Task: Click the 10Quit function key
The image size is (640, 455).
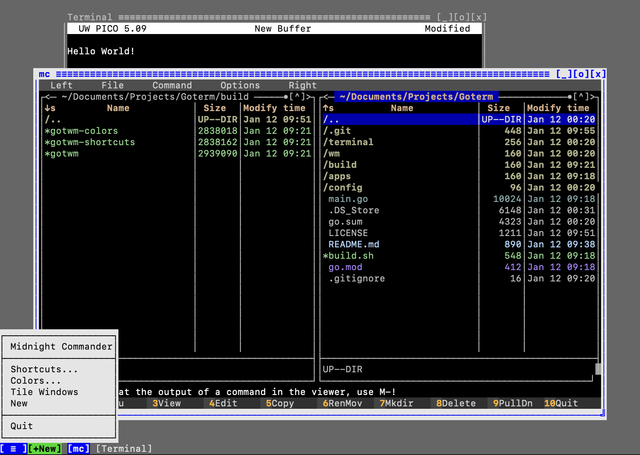Action: [x=561, y=404]
